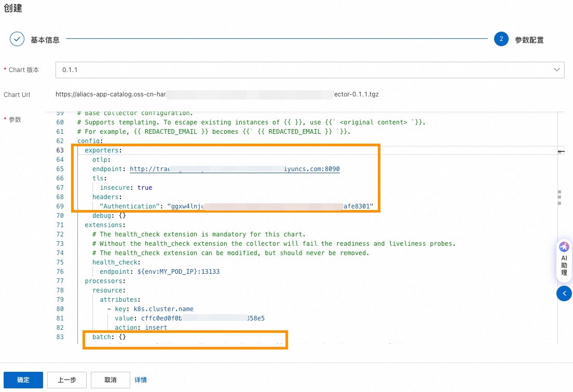The width and height of the screenshot is (573, 392).
Task: Open the AI 助理 assistant panel
Action: 564,260
